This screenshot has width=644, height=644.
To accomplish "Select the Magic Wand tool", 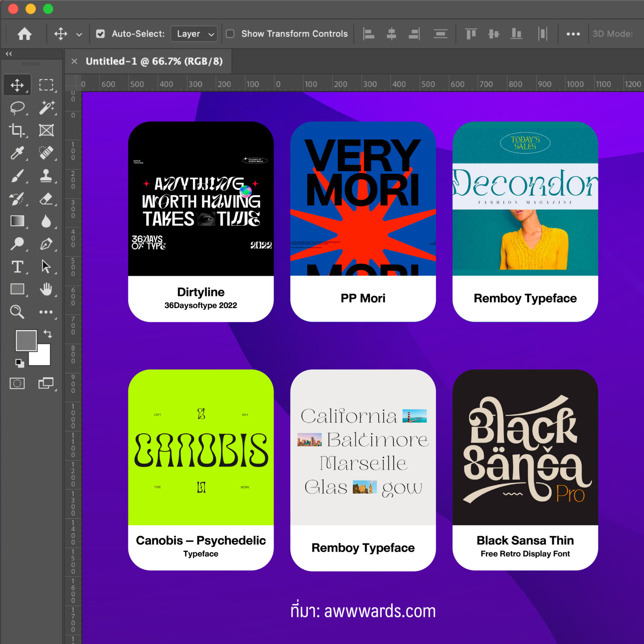I will [46, 107].
